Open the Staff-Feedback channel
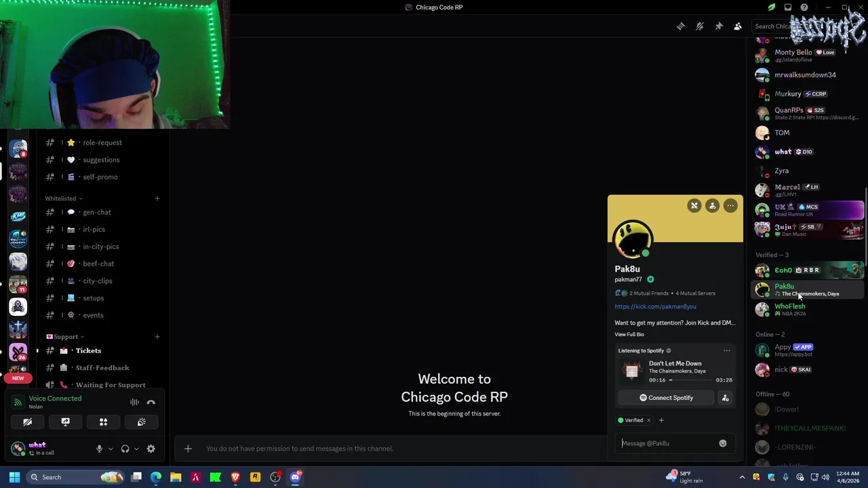This screenshot has height=488, width=868. click(x=102, y=368)
